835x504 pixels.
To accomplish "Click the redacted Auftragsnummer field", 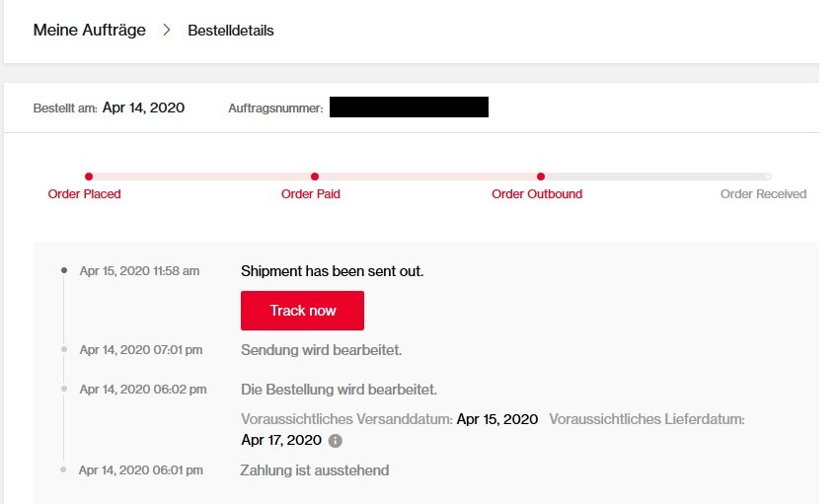I will (x=409, y=107).
